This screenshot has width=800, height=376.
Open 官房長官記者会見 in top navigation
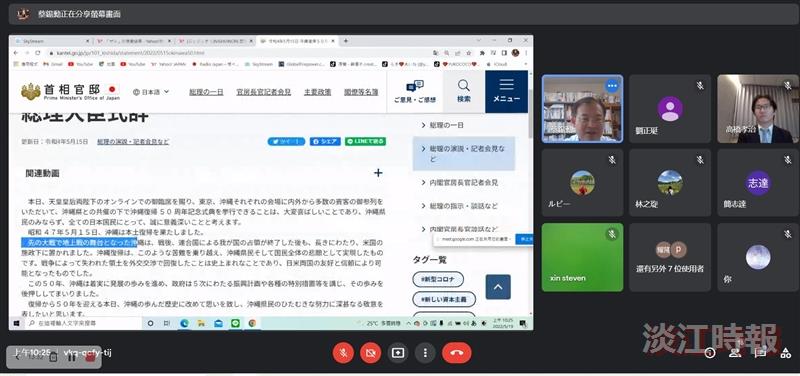click(264, 92)
